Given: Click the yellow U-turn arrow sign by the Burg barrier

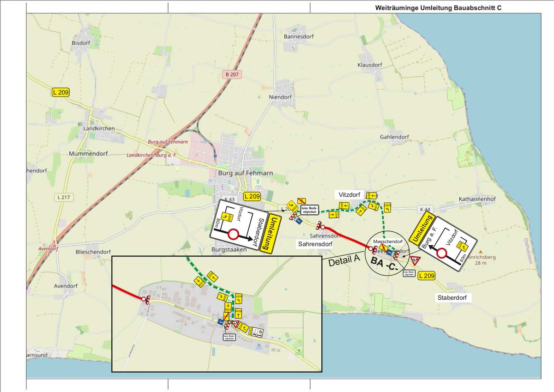Looking at the screenshot, I should click(292, 206).
